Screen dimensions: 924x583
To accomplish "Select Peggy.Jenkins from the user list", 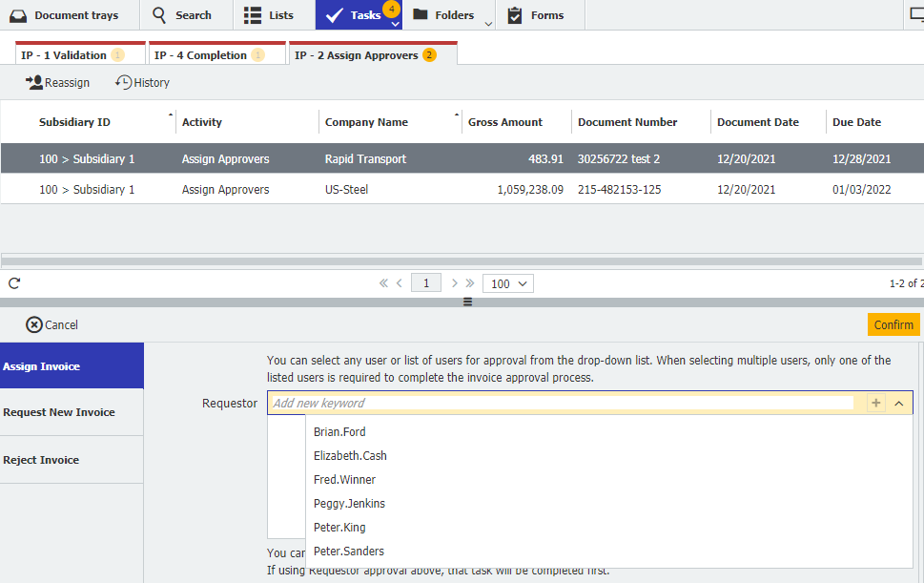I will (x=349, y=503).
